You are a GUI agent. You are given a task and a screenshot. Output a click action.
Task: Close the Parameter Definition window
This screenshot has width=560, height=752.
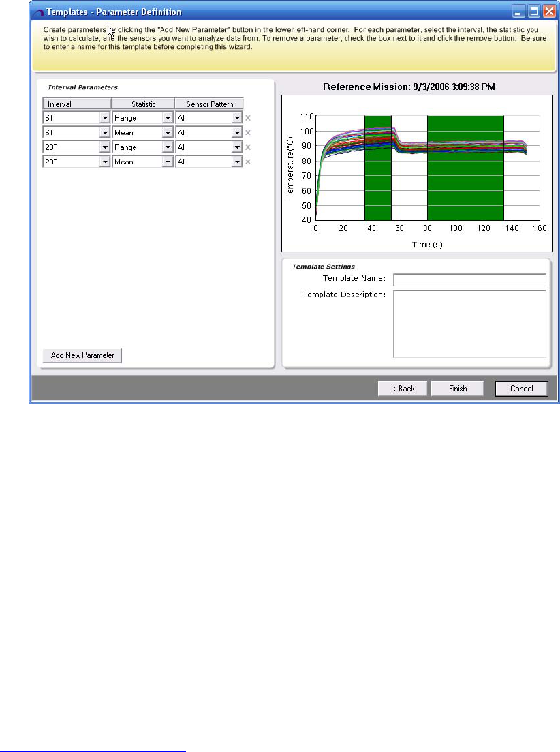click(x=549, y=12)
